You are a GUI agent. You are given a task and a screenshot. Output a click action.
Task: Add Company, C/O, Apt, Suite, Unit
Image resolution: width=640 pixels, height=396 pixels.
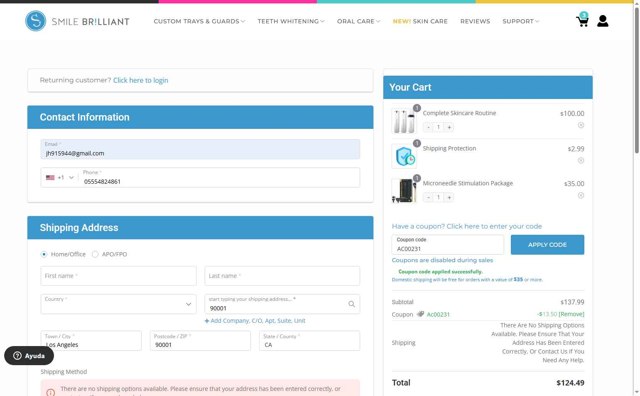coord(255,321)
